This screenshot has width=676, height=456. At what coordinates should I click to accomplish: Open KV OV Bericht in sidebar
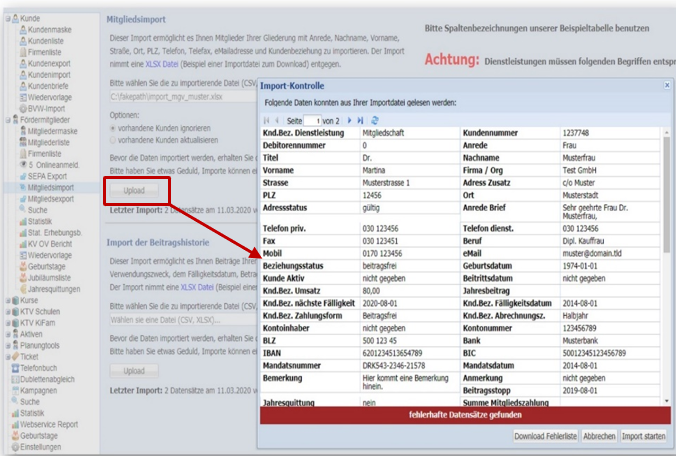tap(46, 244)
